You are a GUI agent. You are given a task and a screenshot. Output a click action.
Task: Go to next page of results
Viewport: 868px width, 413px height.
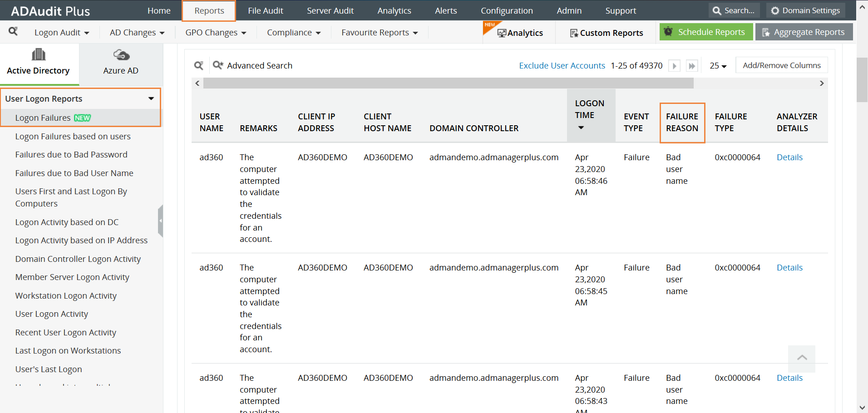coord(675,66)
